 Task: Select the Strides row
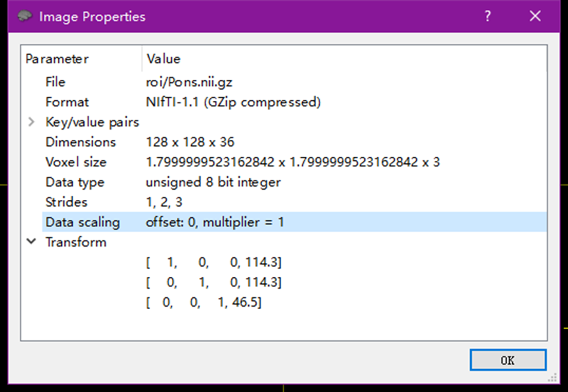tap(66, 202)
